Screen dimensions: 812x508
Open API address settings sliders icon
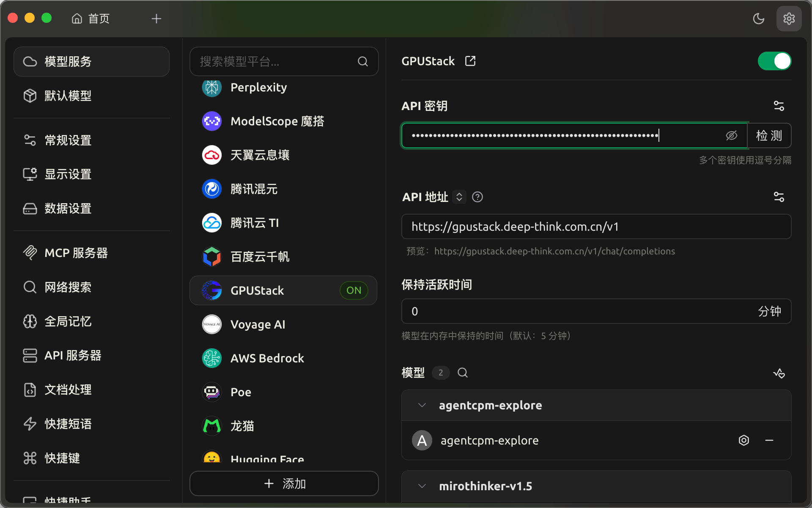[x=779, y=197]
